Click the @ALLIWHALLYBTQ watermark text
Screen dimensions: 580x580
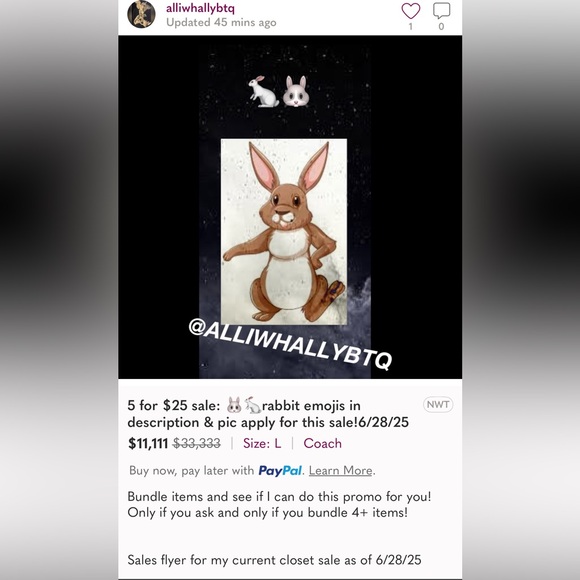[290, 344]
